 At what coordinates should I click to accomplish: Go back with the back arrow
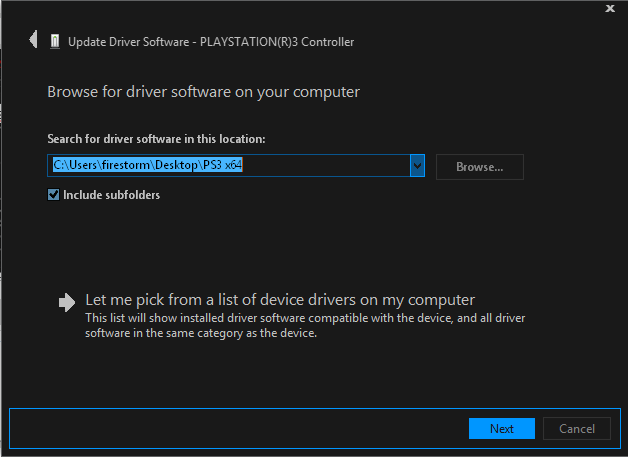[x=34, y=40]
